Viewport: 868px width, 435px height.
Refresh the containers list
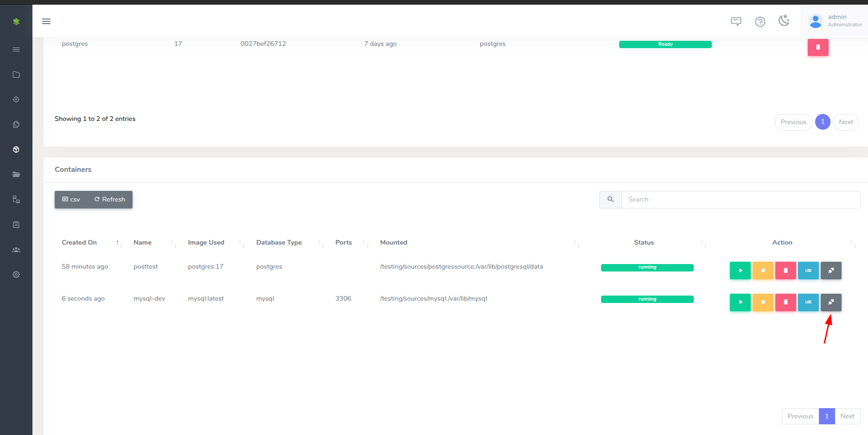(110, 200)
